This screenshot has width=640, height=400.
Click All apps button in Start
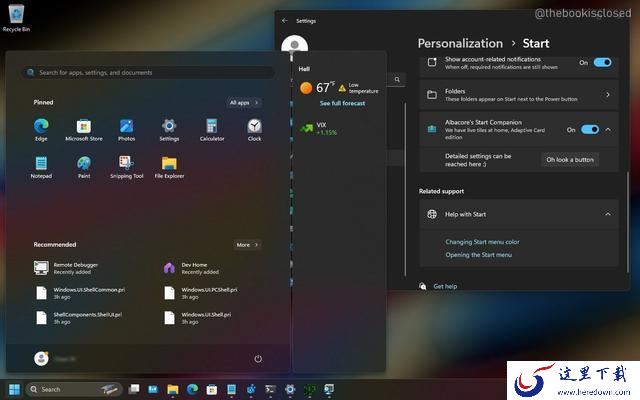click(244, 102)
